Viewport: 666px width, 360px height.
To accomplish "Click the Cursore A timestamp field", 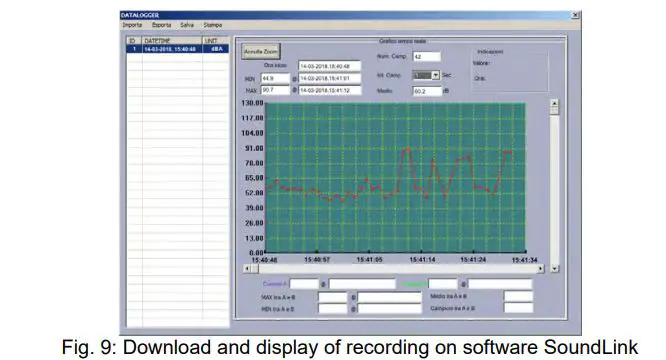I will (362, 284).
